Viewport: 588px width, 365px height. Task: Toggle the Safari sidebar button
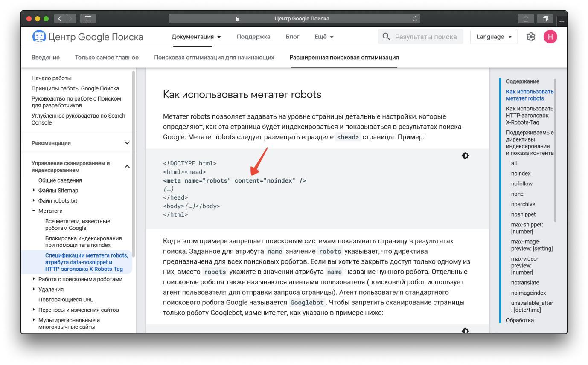88,19
